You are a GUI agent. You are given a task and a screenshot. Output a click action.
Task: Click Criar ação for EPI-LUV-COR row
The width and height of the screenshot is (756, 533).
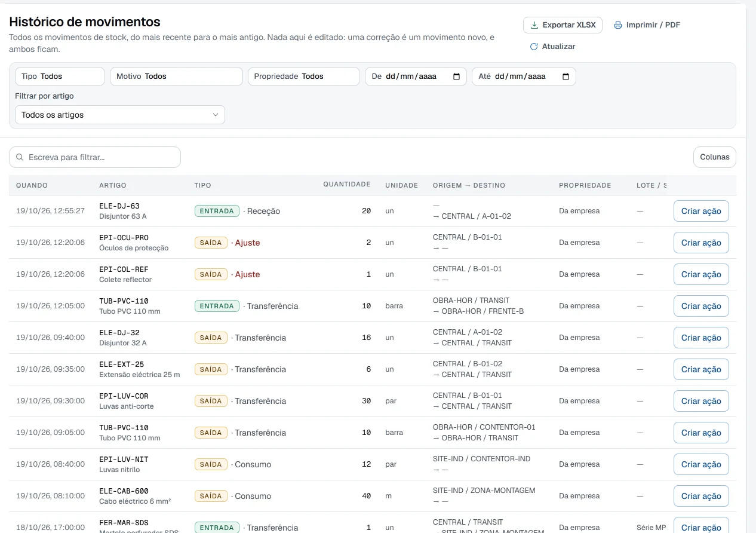[701, 401]
